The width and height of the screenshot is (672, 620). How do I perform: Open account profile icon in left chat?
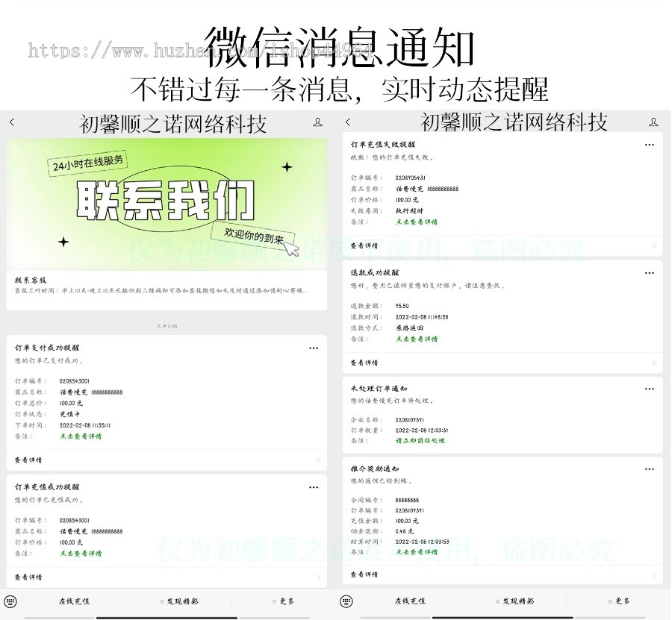(x=317, y=122)
